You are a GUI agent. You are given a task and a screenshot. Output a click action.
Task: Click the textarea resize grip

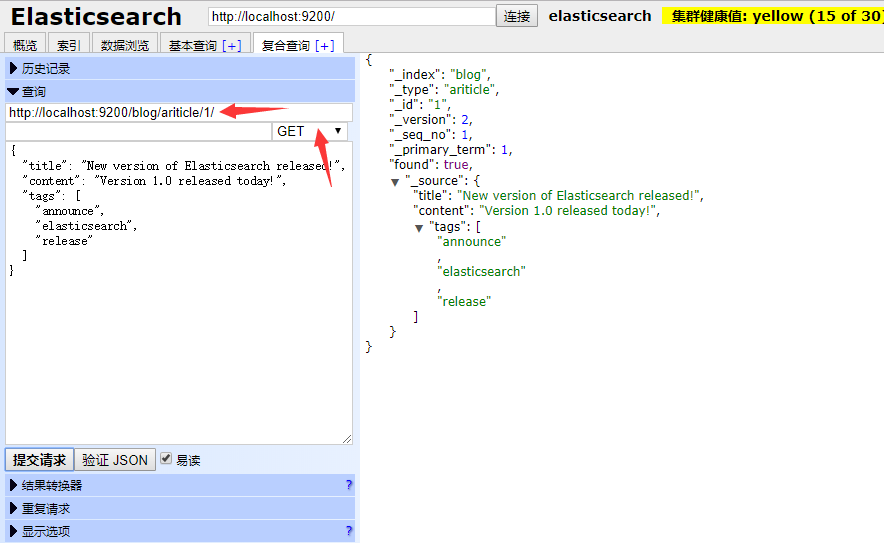pyautogui.click(x=347, y=439)
